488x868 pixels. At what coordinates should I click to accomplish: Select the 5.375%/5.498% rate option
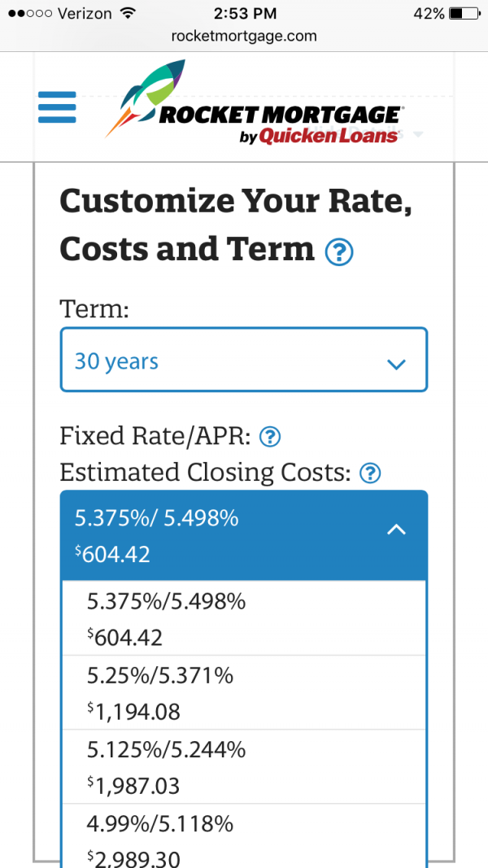(243, 618)
